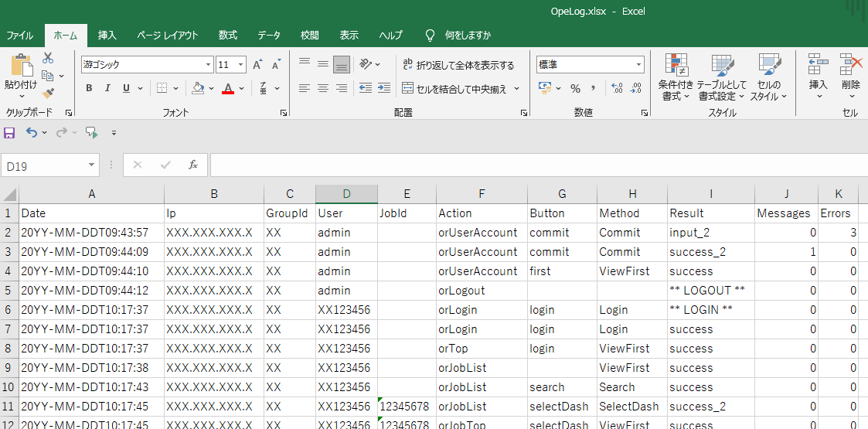
Task: Switch to the Data (データ) tab
Action: 269,36
